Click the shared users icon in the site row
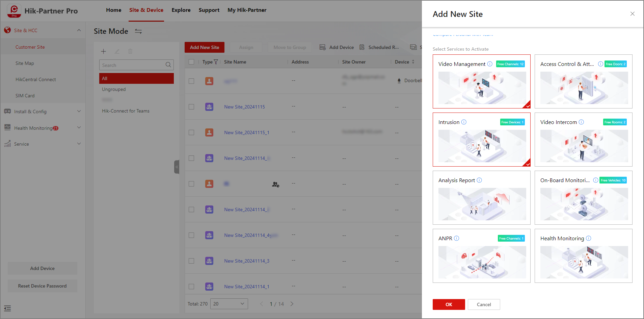 276,185
